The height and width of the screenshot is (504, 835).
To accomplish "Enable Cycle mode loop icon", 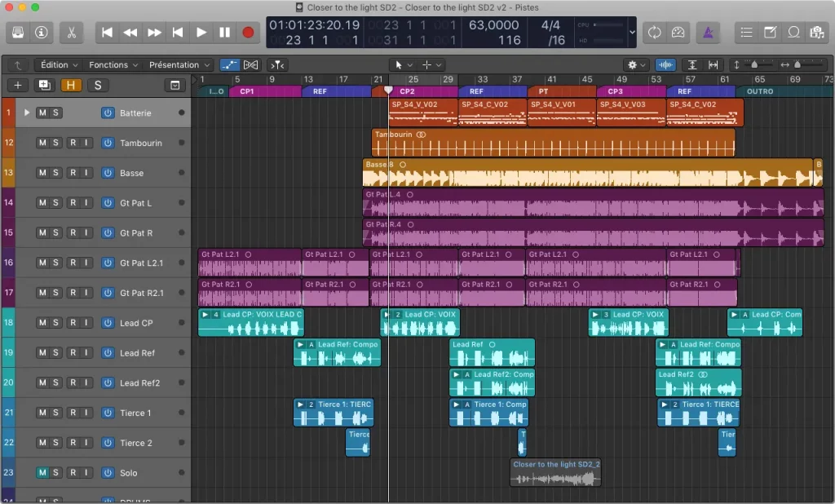I will click(x=654, y=33).
